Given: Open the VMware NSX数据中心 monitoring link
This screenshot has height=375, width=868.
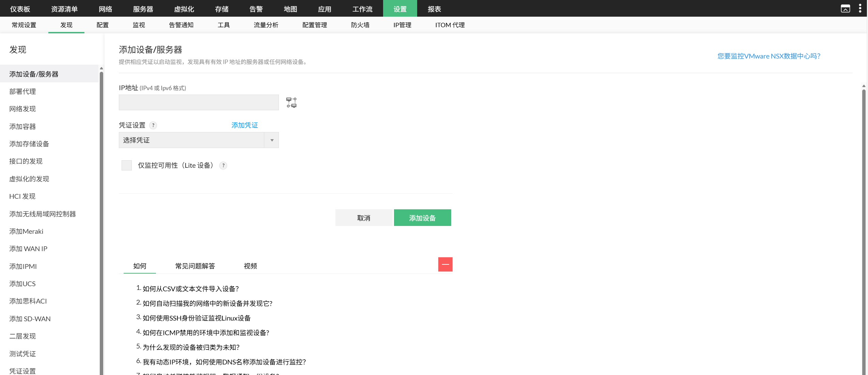Looking at the screenshot, I should tap(769, 56).
